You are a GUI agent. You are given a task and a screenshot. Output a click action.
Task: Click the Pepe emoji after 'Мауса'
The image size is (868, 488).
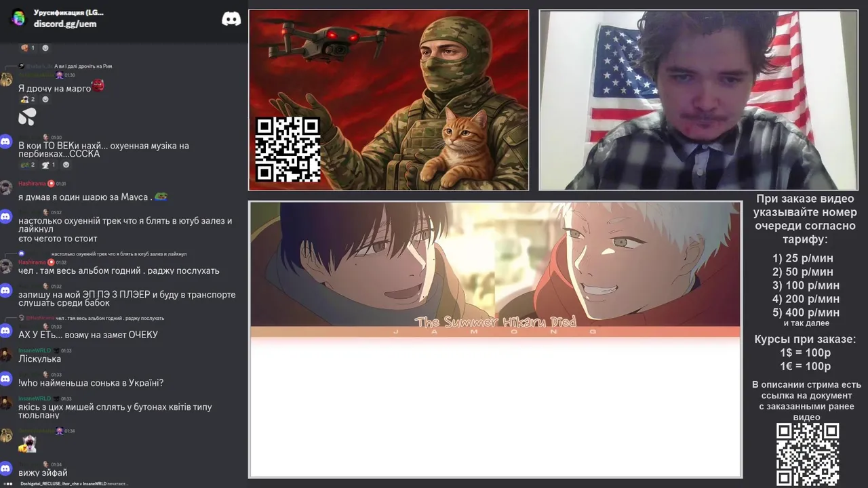(161, 197)
